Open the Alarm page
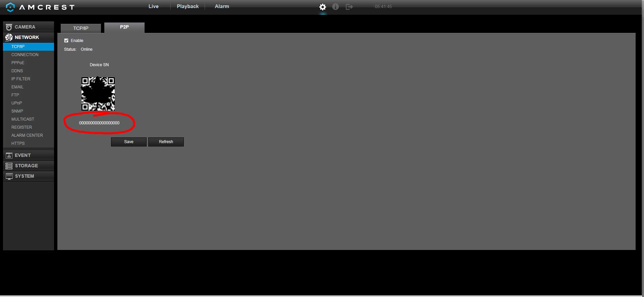644x297 pixels. pyautogui.click(x=222, y=6)
